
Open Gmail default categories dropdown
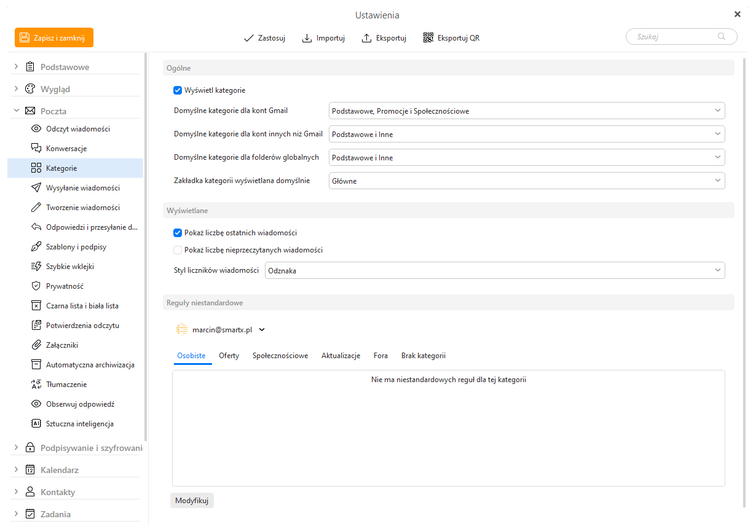click(x=527, y=111)
